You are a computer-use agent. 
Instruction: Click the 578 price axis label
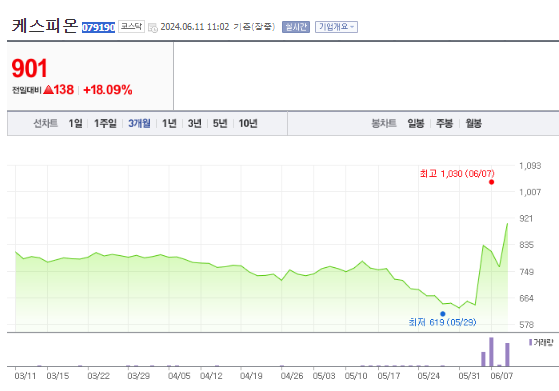click(527, 325)
